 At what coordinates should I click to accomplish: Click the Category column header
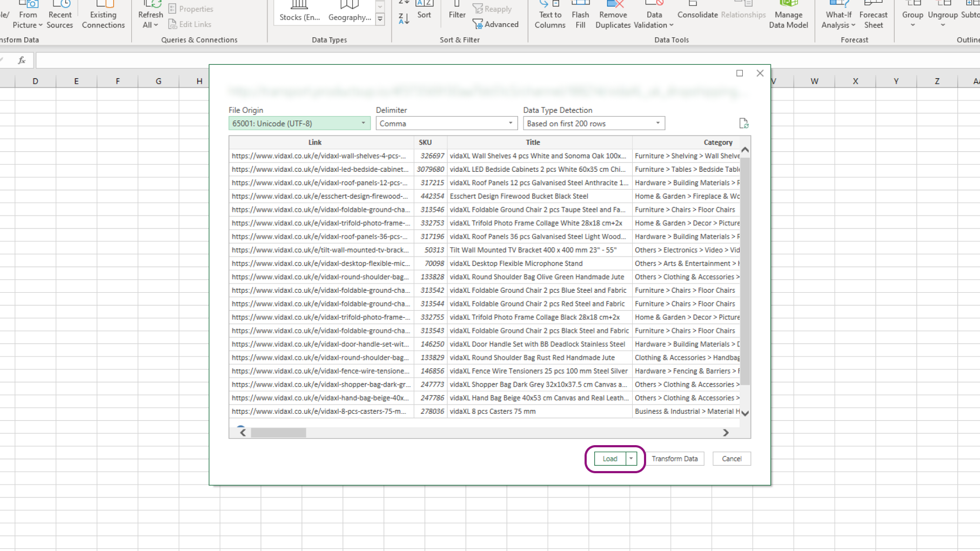(x=718, y=142)
